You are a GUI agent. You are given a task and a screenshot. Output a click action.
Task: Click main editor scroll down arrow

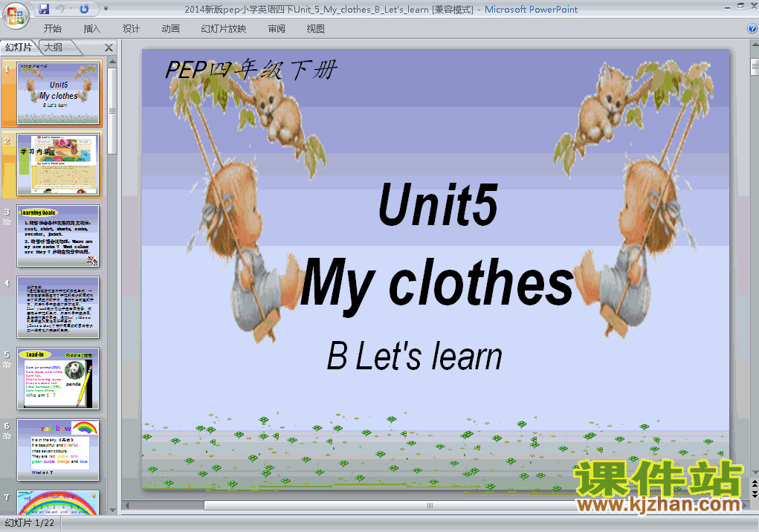[755, 473]
